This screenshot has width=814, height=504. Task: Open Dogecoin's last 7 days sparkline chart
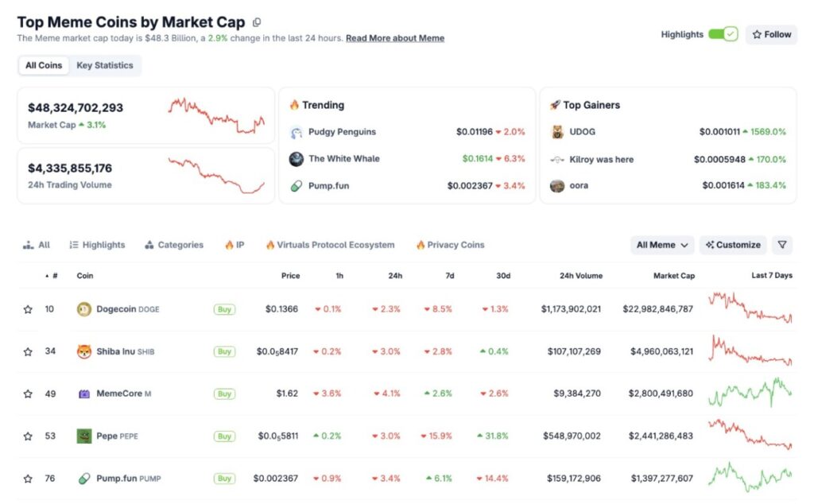click(x=750, y=308)
